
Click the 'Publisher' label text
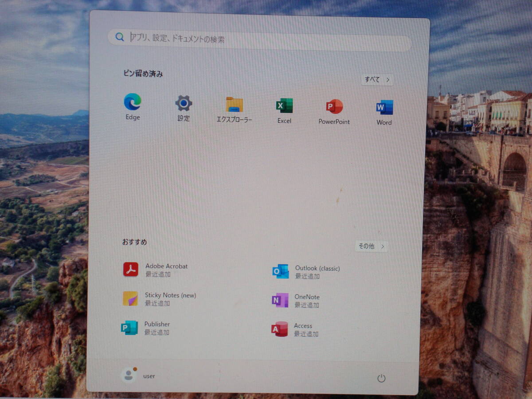[x=157, y=324]
